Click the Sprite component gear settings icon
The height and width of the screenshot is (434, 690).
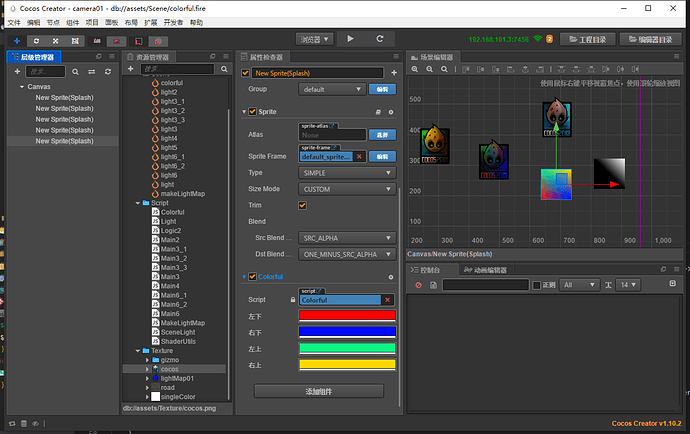(x=390, y=112)
